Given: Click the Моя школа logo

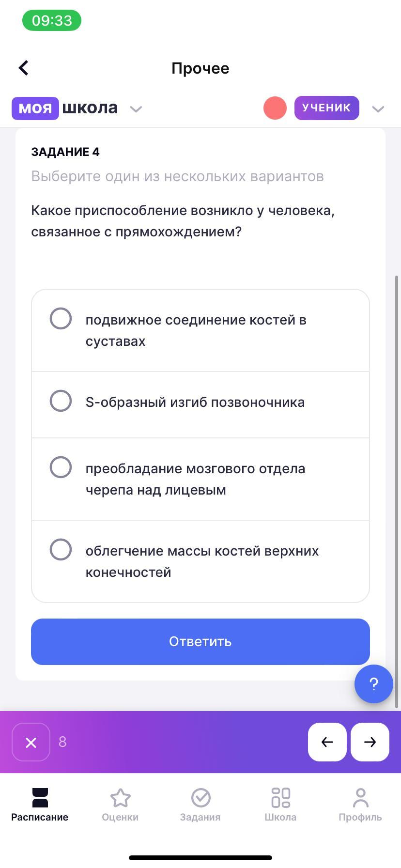Looking at the screenshot, I should tap(65, 108).
